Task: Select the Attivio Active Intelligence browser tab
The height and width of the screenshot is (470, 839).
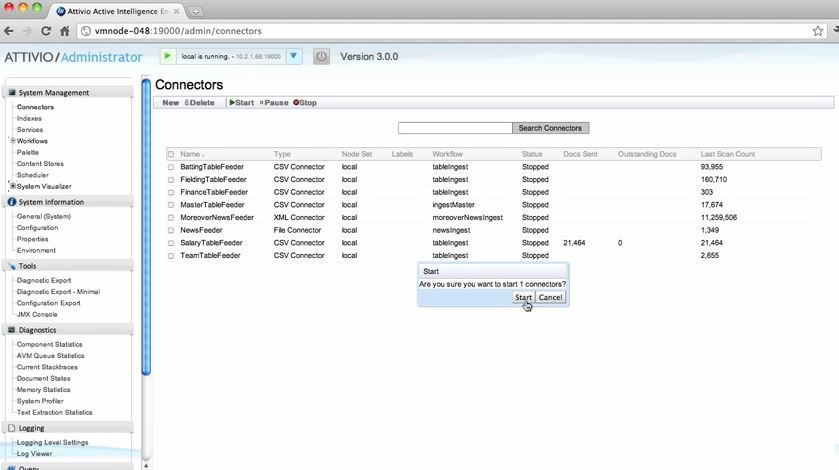Action: [117, 11]
